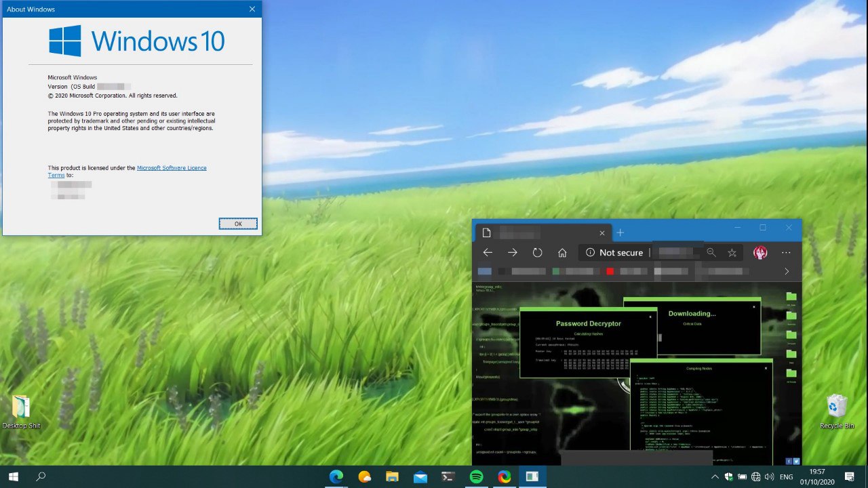Close the Password Decryptor popup
The image size is (868, 488).
coord(650,316)
